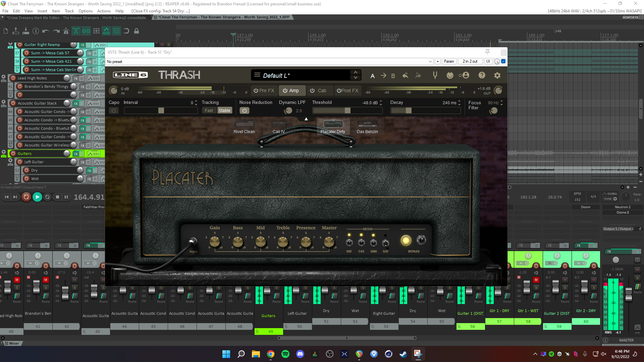The height and width of the screenshot is (362, 644).
Task: Click the Threshold value stepper arrows
Action: 381,103
